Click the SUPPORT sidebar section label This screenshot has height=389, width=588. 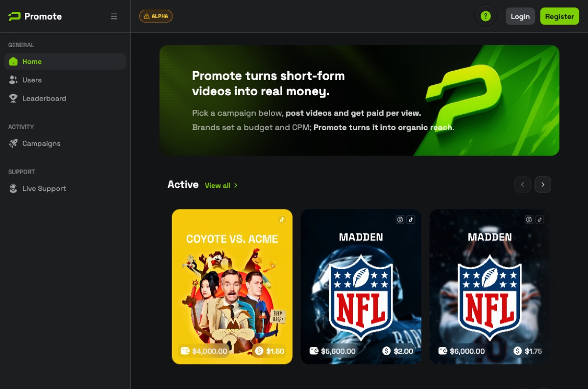click(22, 172)
